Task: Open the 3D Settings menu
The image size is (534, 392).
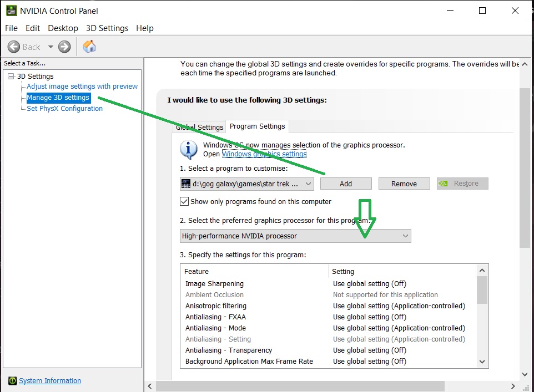Action: (107, 28)
